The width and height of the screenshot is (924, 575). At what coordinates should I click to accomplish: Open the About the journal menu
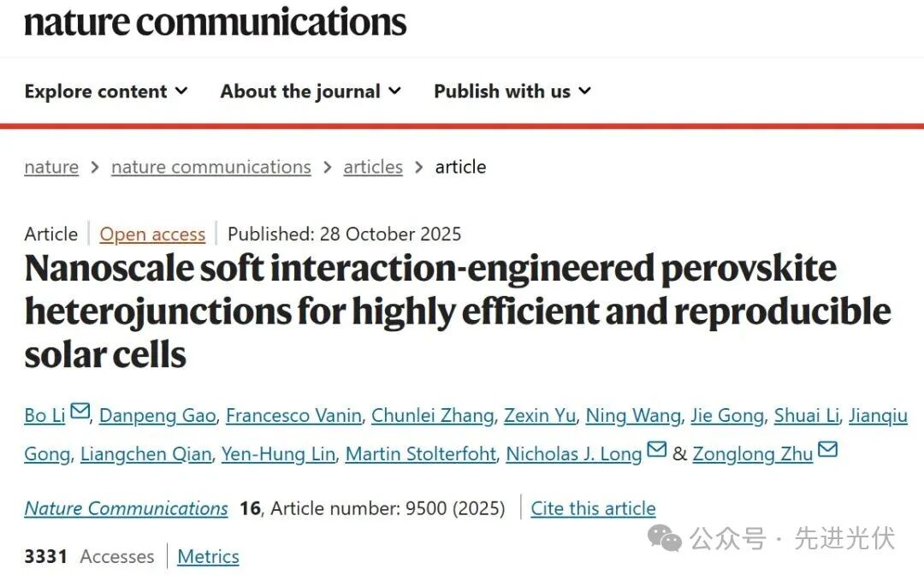click(311, 92)
